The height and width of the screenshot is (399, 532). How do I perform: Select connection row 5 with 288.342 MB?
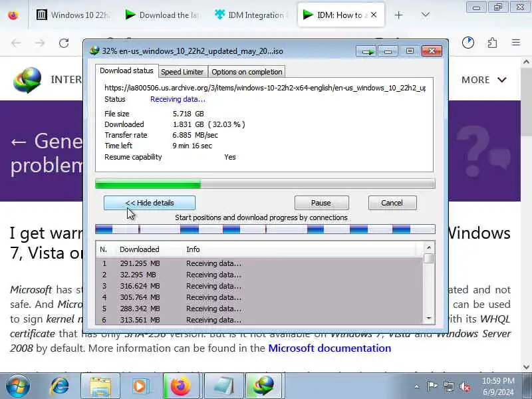click(259, 309)
